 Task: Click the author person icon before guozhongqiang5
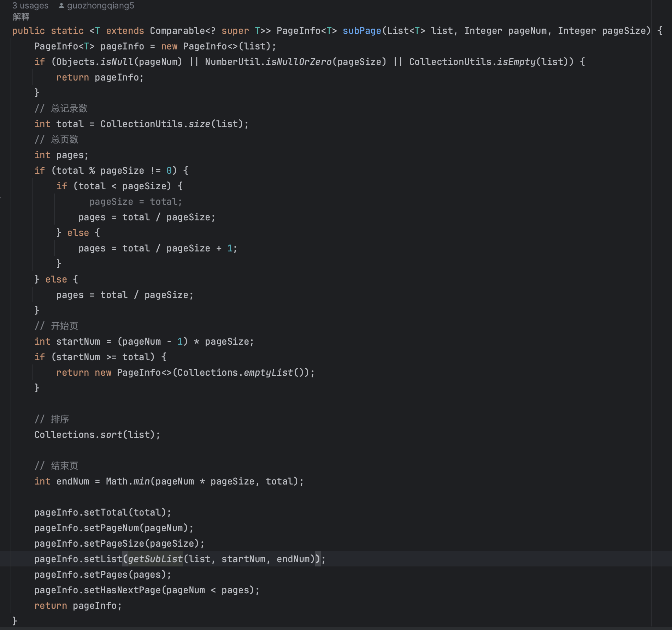tap(61, 6)
